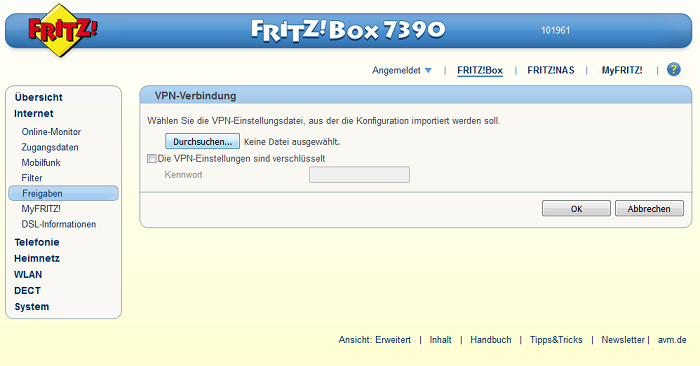Expand Telefonie sidebar section
The width and height of the screenshot is (700, 366).
(x=37, y=242)
